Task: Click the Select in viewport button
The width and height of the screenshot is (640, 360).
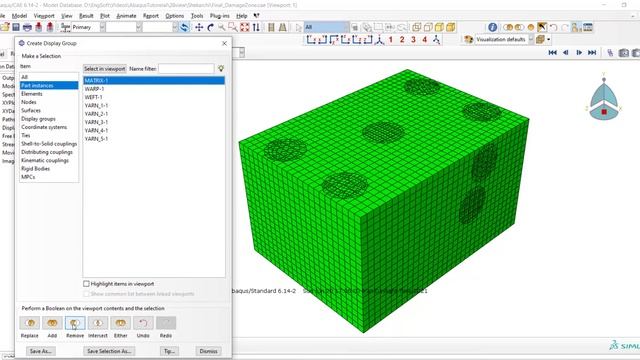Action: point(105,69)
